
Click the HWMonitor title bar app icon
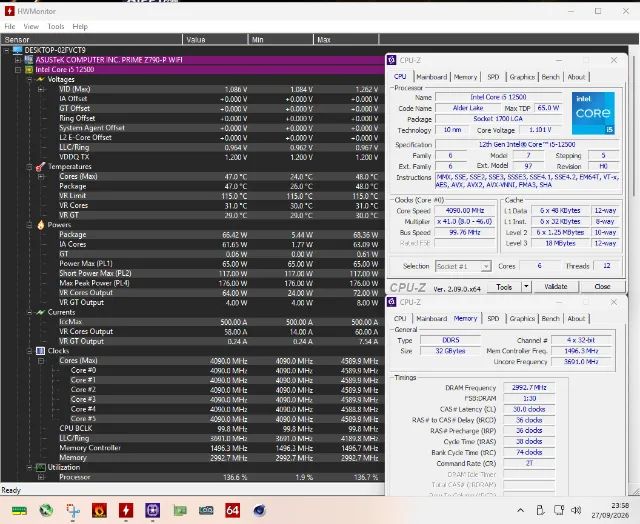9,11
